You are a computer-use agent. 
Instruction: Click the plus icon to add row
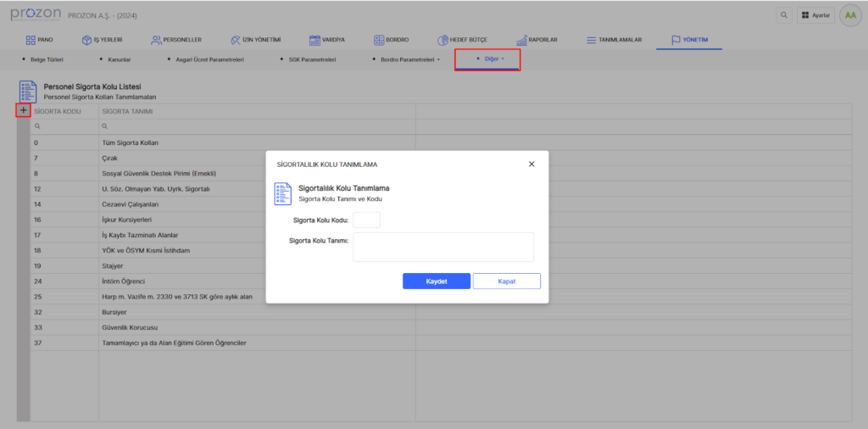tap(23, 110)
